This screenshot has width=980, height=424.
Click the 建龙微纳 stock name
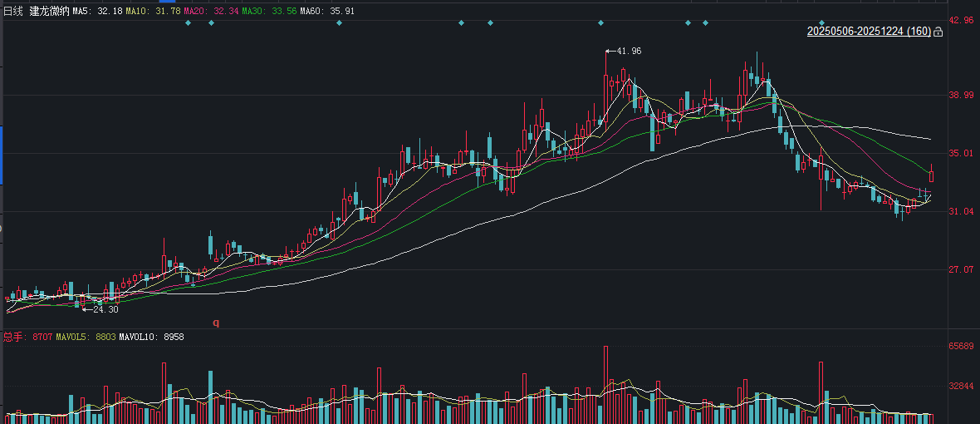[x=49, y=11]
